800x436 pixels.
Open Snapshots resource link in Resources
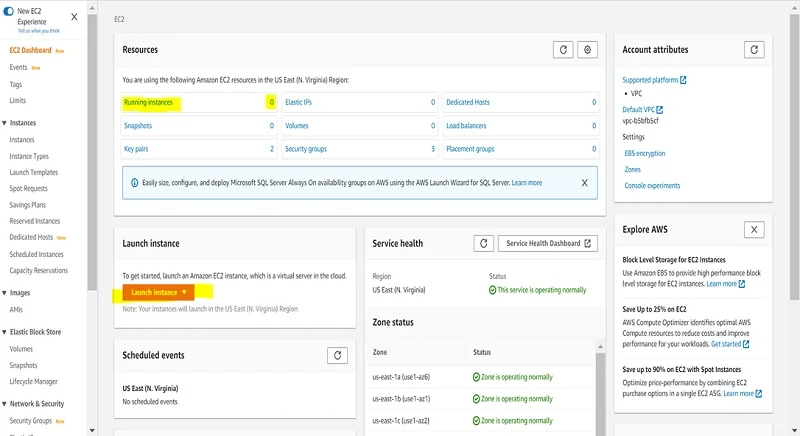(138, 125)
